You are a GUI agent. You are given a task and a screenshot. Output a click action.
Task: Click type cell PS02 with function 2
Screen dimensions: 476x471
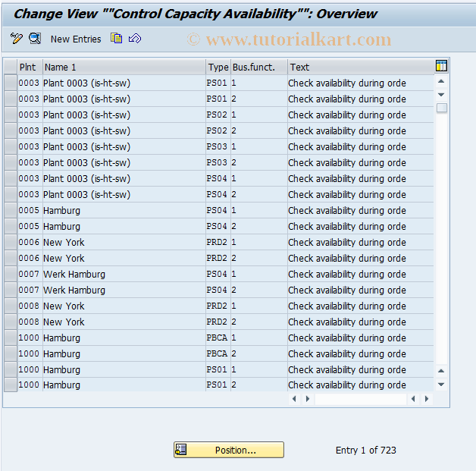(x=217, y=130)
